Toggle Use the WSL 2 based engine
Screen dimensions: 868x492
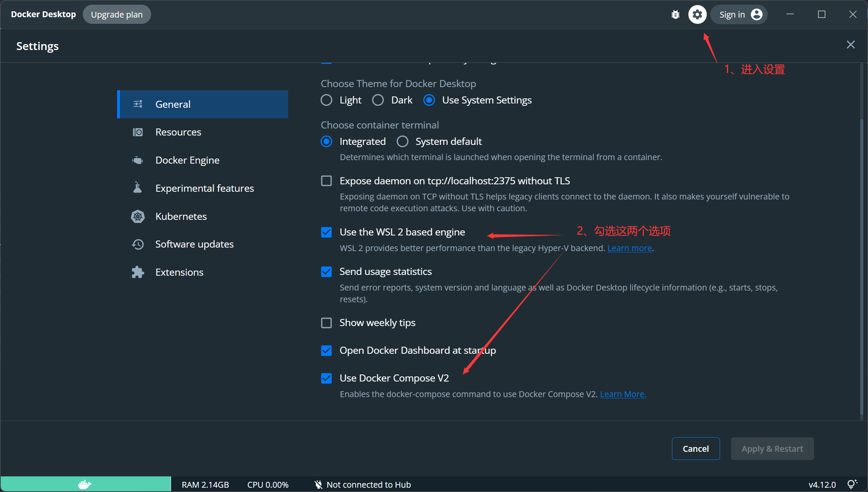(326, 232)
